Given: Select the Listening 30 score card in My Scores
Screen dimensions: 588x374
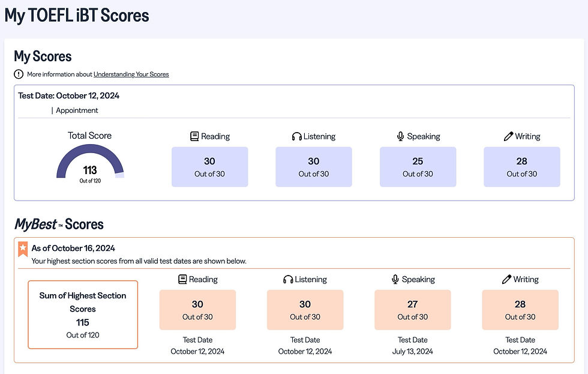Looking at the screenshot, I should [313, 167].
